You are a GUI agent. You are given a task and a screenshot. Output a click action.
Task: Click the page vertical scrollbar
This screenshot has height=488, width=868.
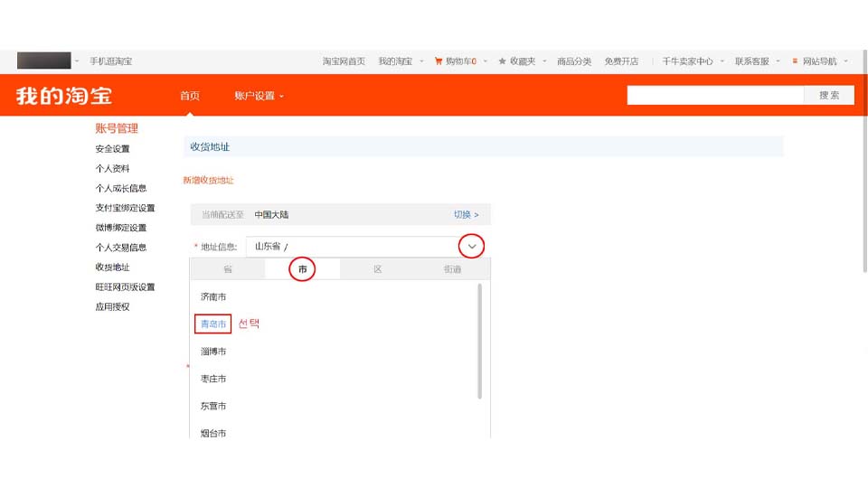[864, 161]
